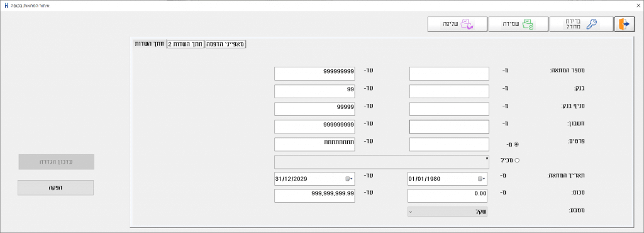The height and width of the screenshot is (233, 644).
Task: Click the exit door icon button
Action: click(625, 25)
